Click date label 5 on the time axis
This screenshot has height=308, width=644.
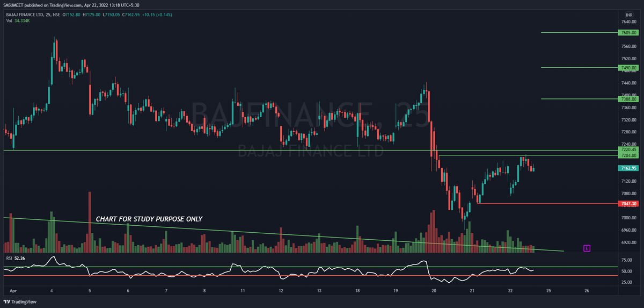click(x=90, y=290)
